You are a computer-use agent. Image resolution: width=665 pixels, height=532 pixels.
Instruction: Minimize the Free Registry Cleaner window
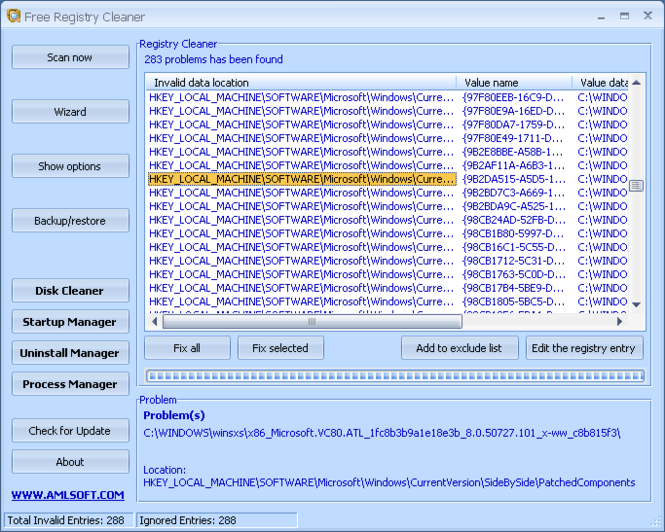[601, 17]
